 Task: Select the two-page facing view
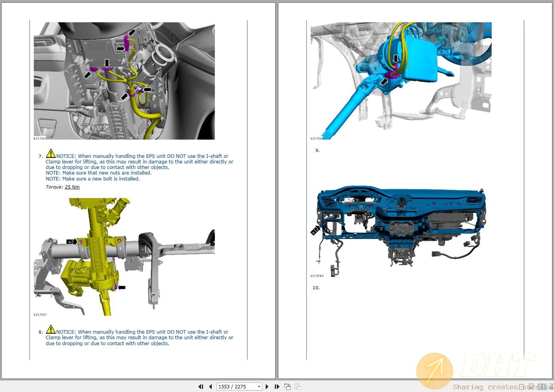pyautogui.click(x=542, y=387)
